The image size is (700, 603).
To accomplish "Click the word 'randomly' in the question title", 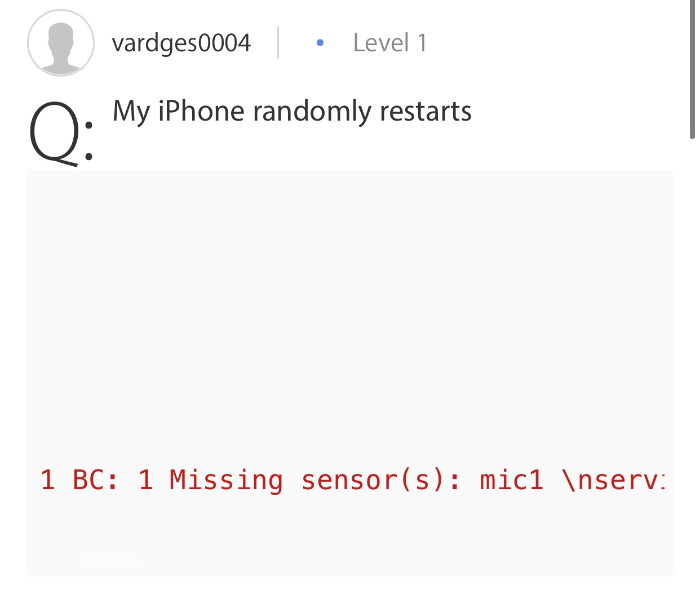I will pyautogui.click(x=312, y=111).
